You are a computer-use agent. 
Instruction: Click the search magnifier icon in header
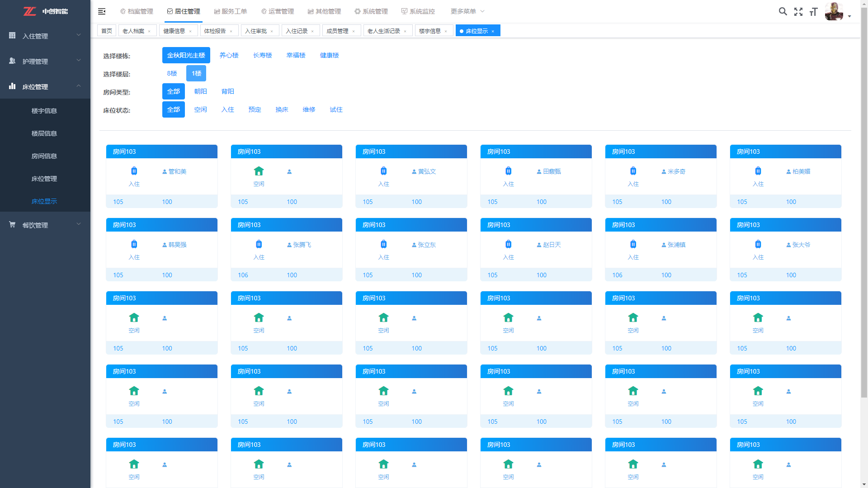[x=783, y=12]
